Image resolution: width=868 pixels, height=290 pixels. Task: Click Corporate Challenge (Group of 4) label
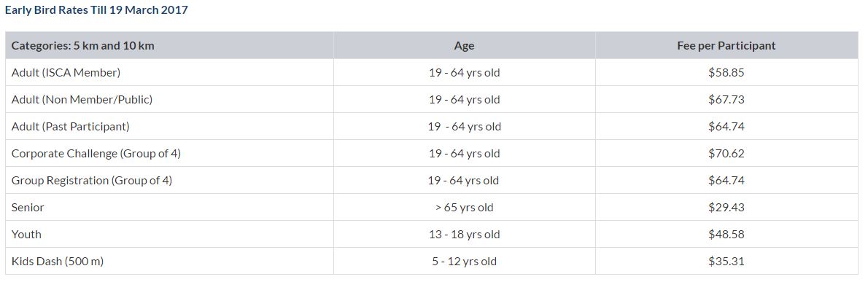[96, 154]
